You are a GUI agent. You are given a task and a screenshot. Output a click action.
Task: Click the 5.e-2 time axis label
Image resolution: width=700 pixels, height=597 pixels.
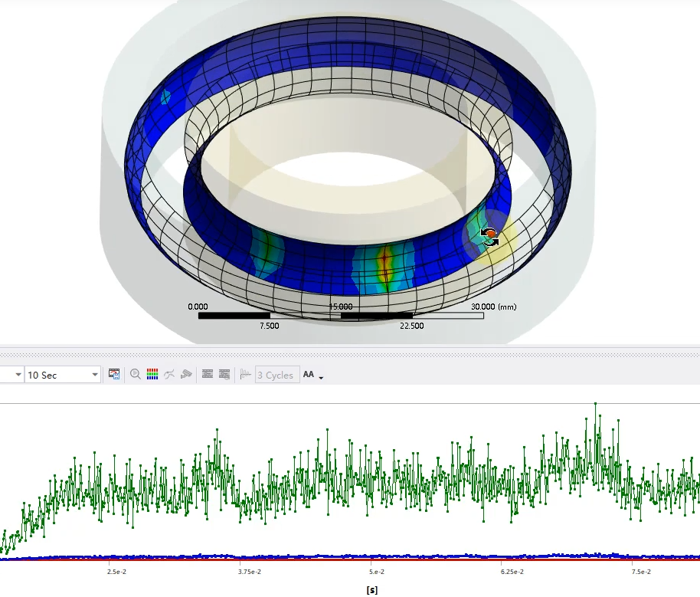pyautogui.click(x=377, y=572)
